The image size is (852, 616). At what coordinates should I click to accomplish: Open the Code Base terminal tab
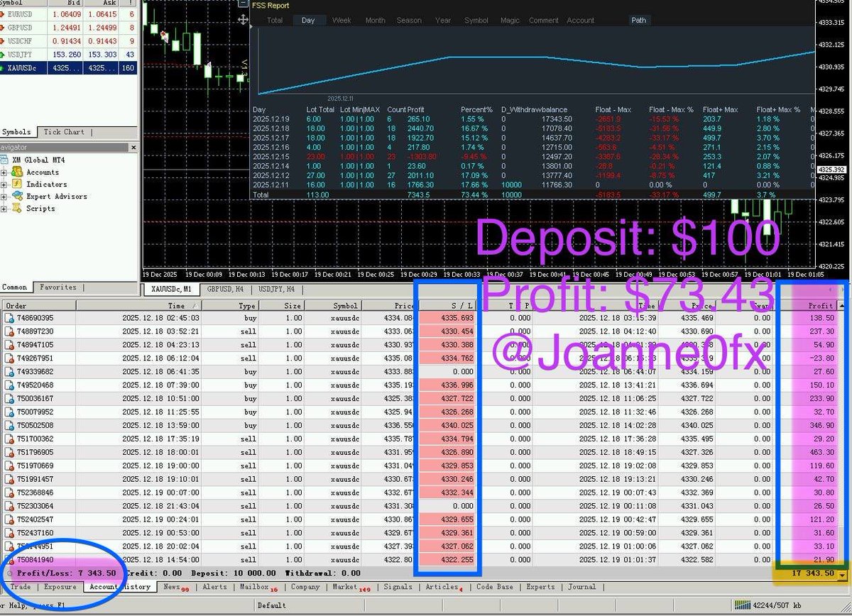point(495,587)
